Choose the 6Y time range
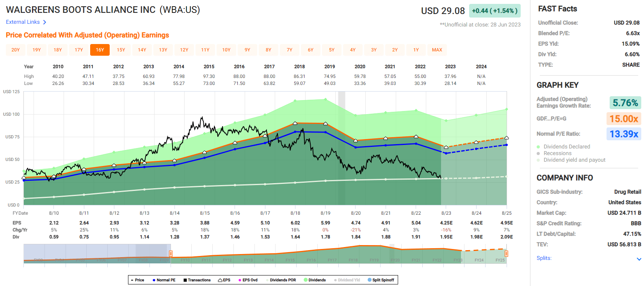The height and width of the screenshot is (286, 644). pyautogui.click(x=311, y=50)
